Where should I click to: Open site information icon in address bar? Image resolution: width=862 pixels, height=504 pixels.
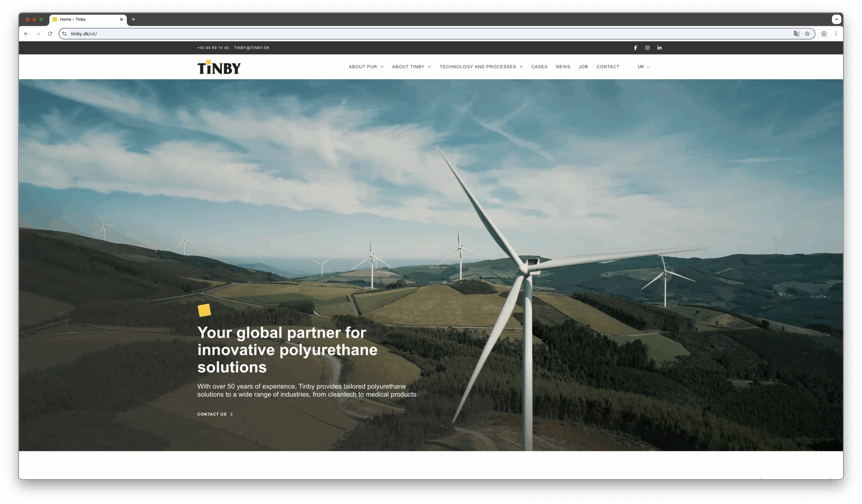[x=64, y=34]
